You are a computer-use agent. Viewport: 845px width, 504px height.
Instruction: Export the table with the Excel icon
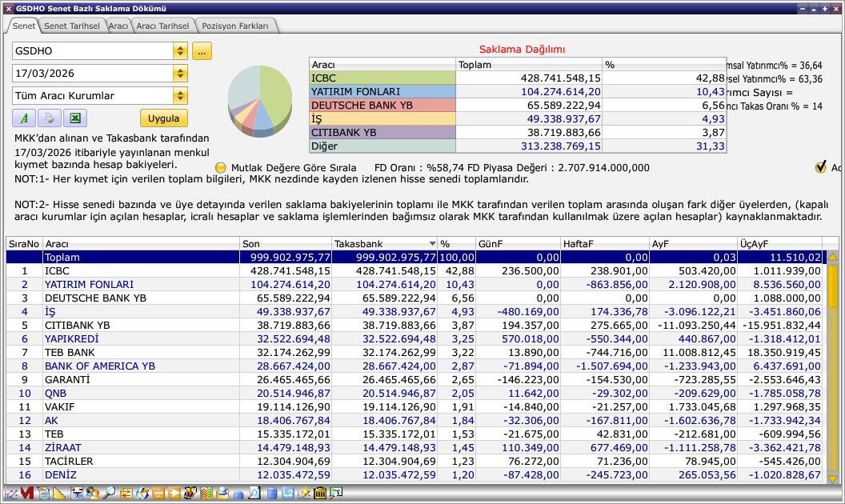point(74,118)
